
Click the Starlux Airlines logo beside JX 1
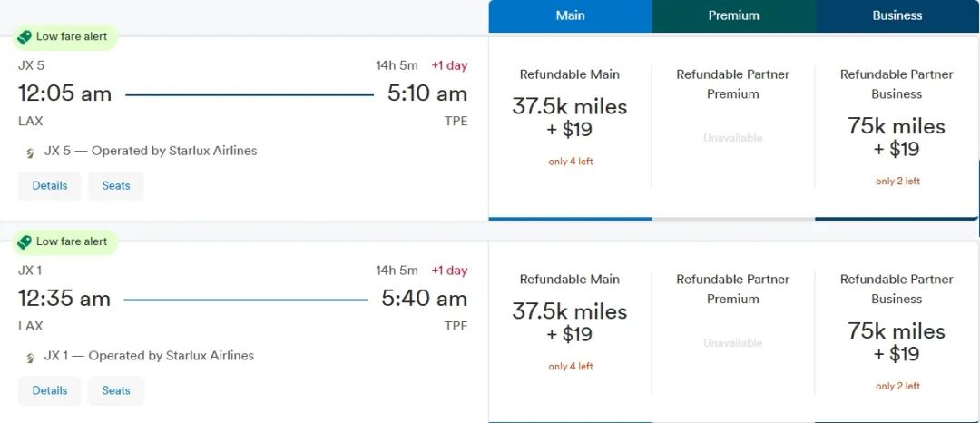[30, 357]
